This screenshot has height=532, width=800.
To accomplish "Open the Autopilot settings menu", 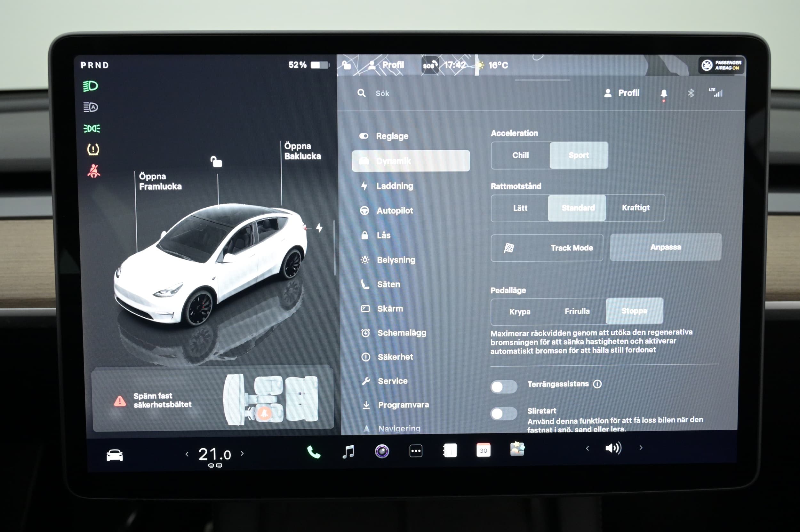I will (411, 211).
